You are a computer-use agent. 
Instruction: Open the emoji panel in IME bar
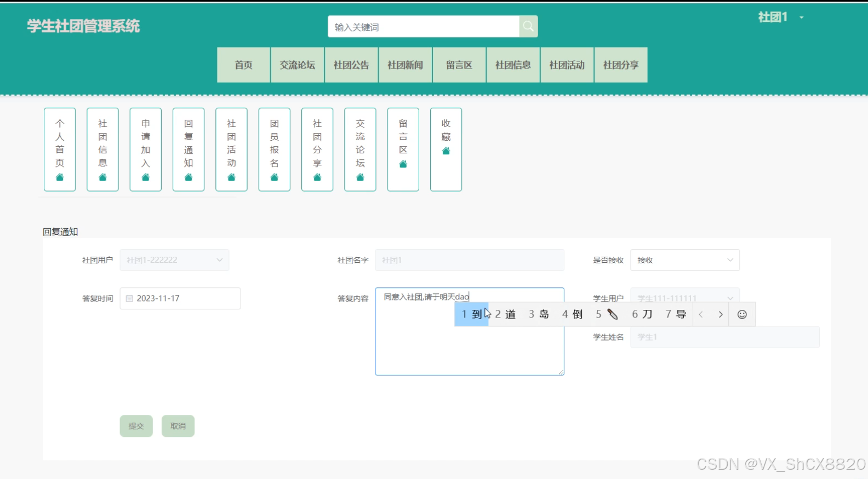coord(742,314)
